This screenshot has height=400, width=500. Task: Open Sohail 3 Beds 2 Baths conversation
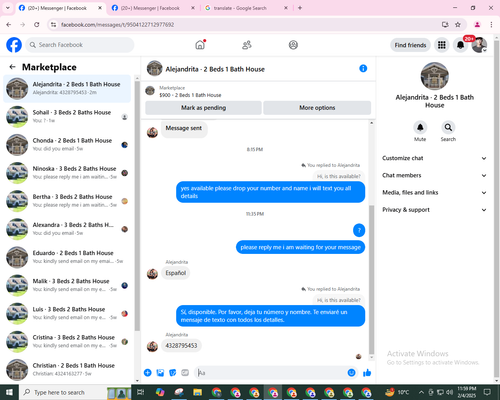click(67, 117)
